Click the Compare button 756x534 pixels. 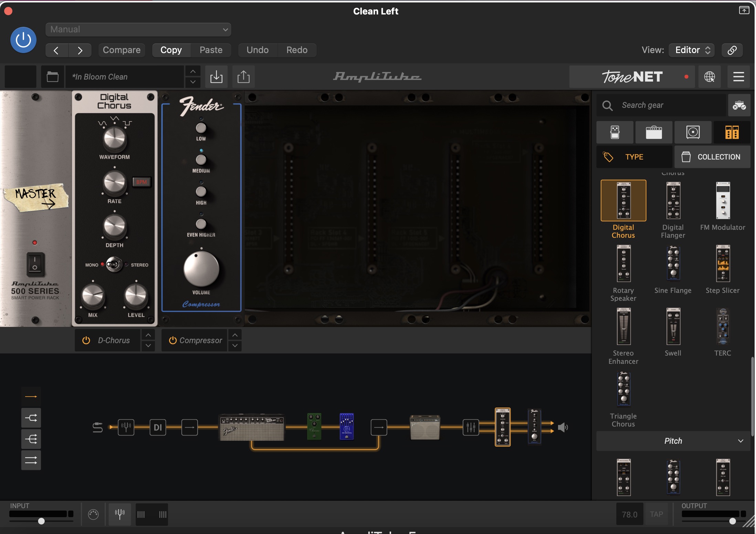click(x=122, y=50)
